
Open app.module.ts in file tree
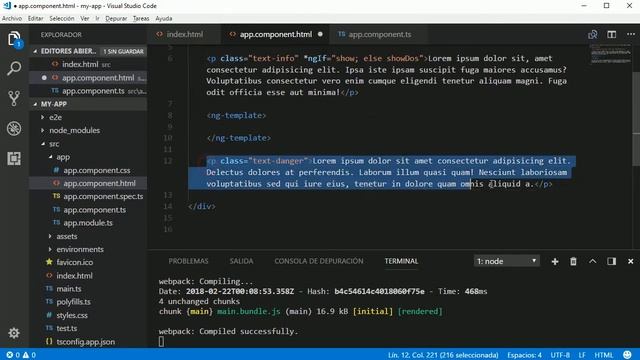point(88,223)
